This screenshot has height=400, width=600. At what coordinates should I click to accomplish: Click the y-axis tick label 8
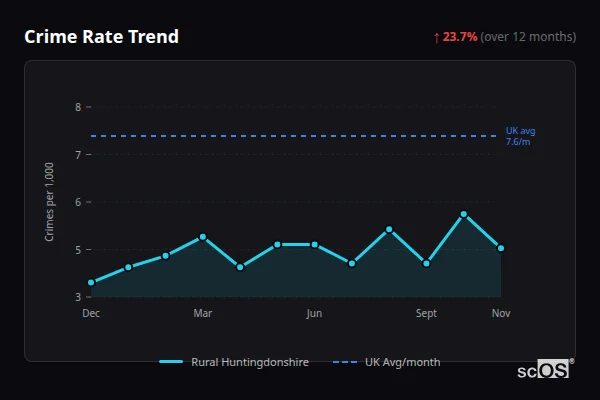[78, 107]
